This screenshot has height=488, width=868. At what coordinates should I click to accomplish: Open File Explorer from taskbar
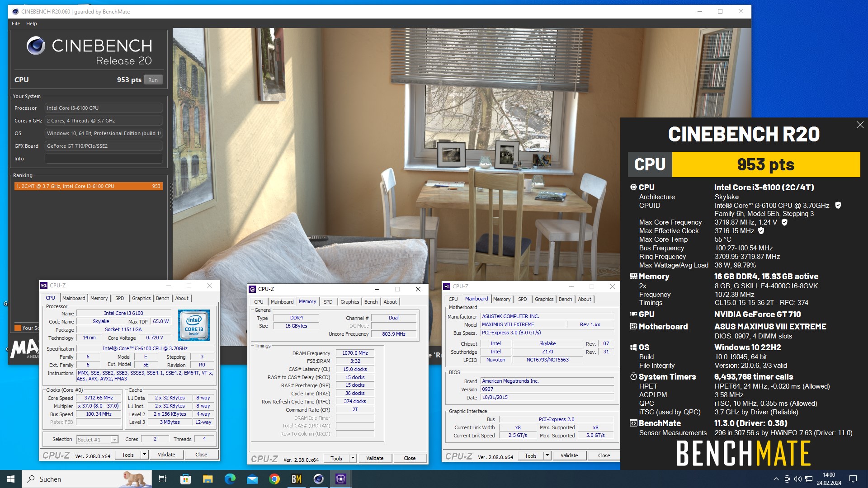(x=208, y=479)
